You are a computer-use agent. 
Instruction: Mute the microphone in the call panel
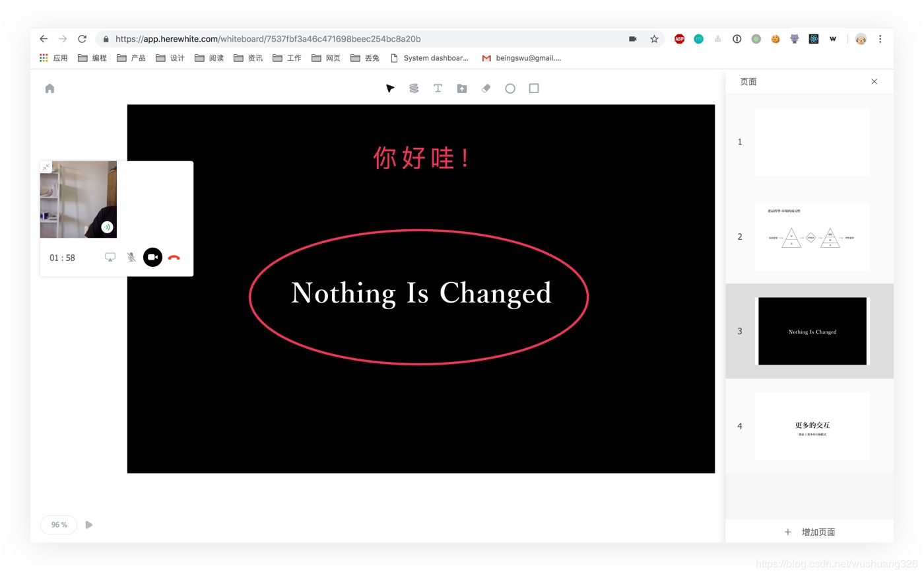[131, 257]
